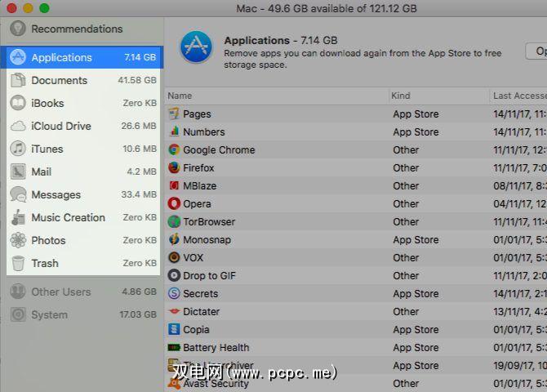Click Opera's Other kind cell
Image resolution: width=547 pixels, height=392 pixels.
406,204
